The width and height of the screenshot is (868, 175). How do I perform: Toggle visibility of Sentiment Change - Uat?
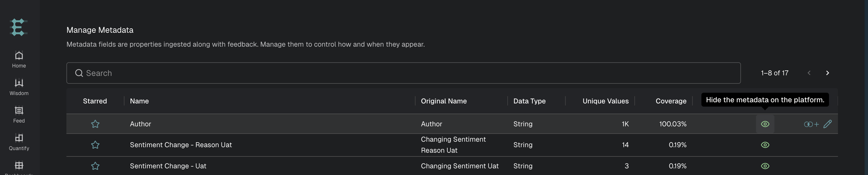point(765,166)
